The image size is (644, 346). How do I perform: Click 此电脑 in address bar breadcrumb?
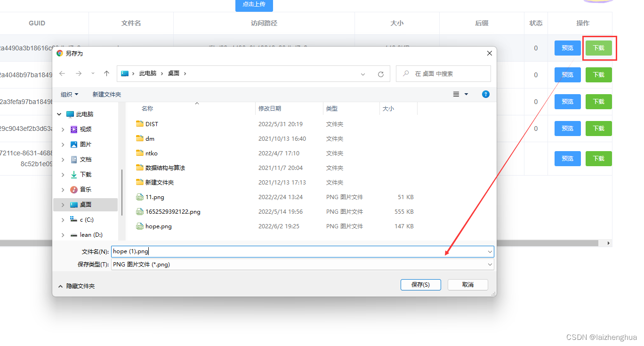148,74
